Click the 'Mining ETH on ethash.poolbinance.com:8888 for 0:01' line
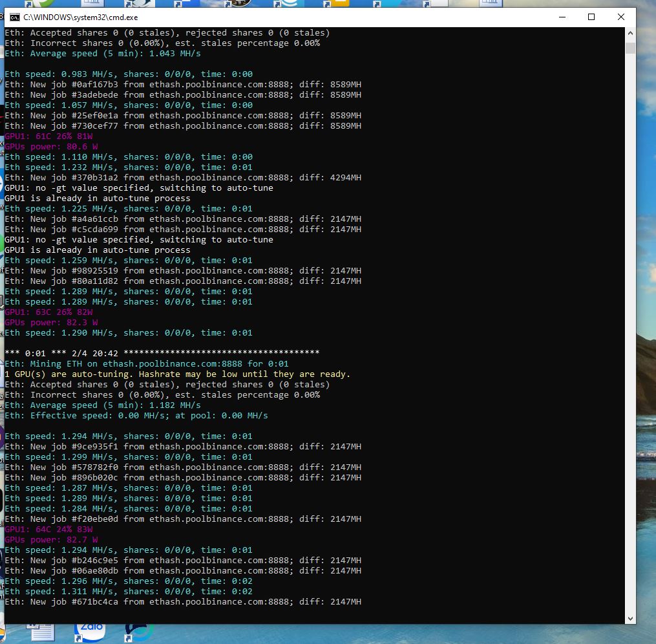Viewport: 656px width, 644px height. [x=147, y=364]
